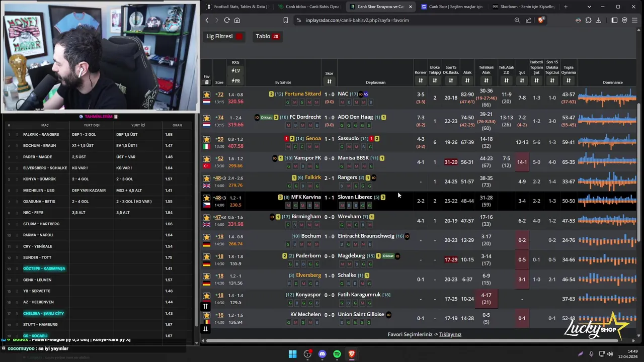Screen dimensions: 644x362
Task: Sort by Bloke Takipçi column arrows
Action: click(435, 80)
